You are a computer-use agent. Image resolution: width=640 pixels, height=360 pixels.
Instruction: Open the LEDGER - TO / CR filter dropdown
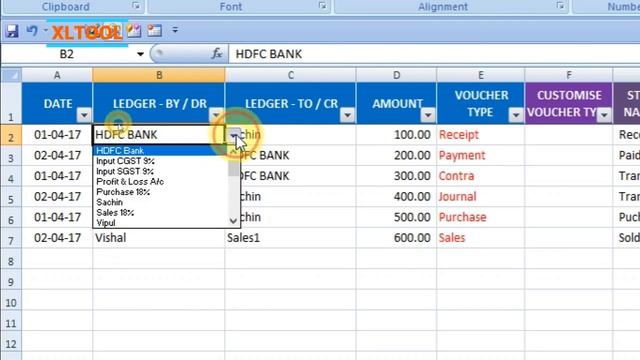pyautogui.click(x=347, y=116)
